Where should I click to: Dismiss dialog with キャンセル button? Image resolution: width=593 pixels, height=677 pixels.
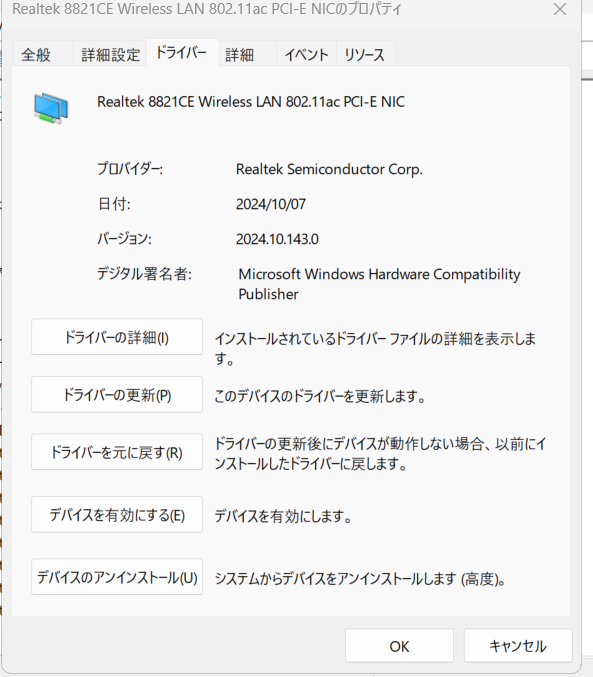pyautogui.click(x=518, y=646)
